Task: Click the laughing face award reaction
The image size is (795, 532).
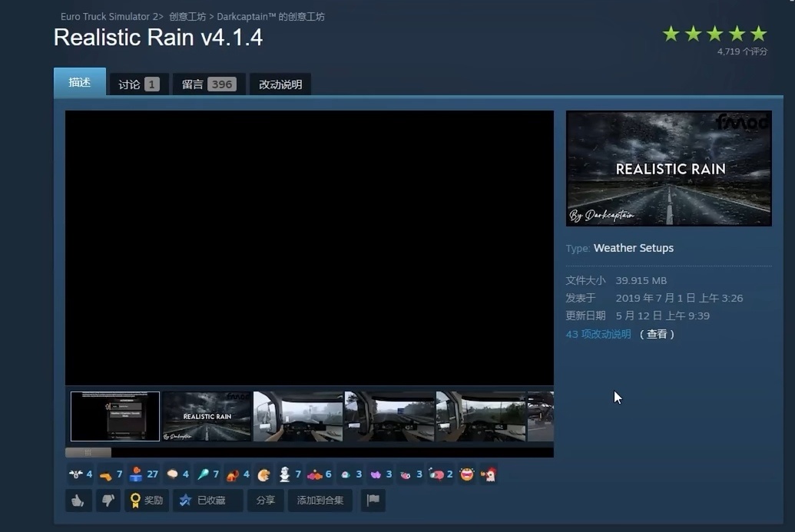Action: click(x=466, y=474)
